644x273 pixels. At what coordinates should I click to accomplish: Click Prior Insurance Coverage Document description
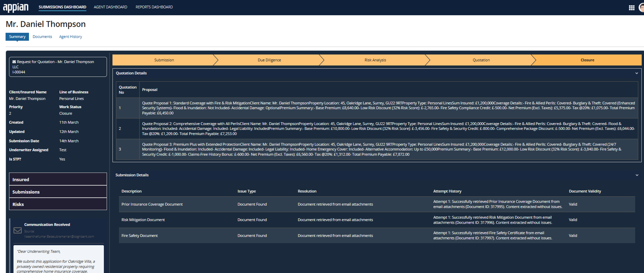(x=152, y=204)
